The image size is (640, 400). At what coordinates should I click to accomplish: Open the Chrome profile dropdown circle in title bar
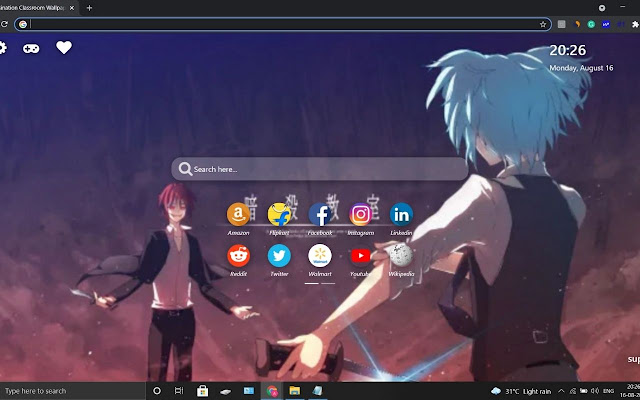pos(602,8)
